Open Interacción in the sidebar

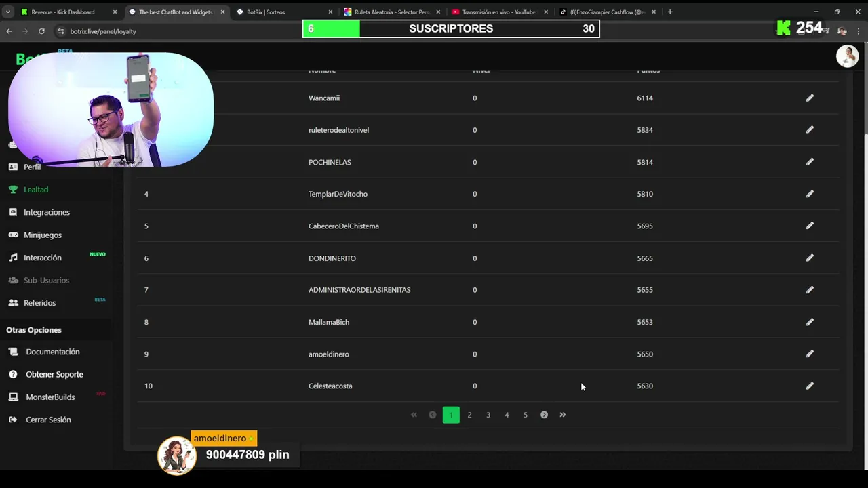click(x=42, y=258)
